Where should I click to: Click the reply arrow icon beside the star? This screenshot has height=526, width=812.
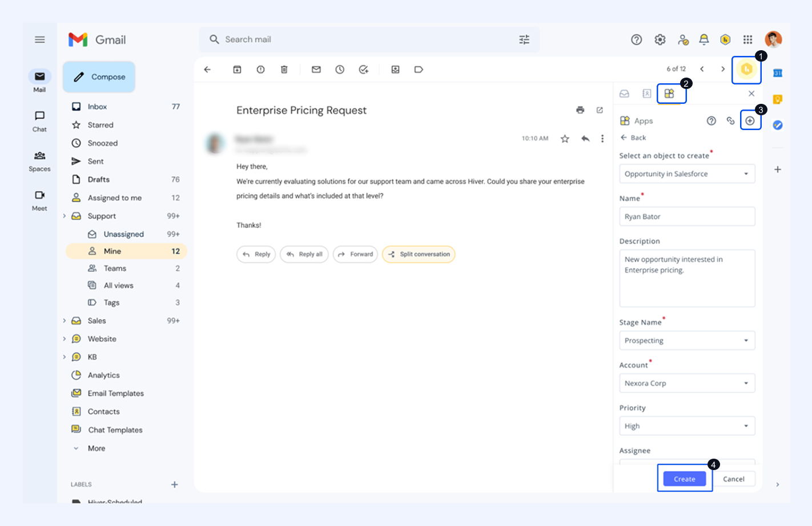coord(585,139)
